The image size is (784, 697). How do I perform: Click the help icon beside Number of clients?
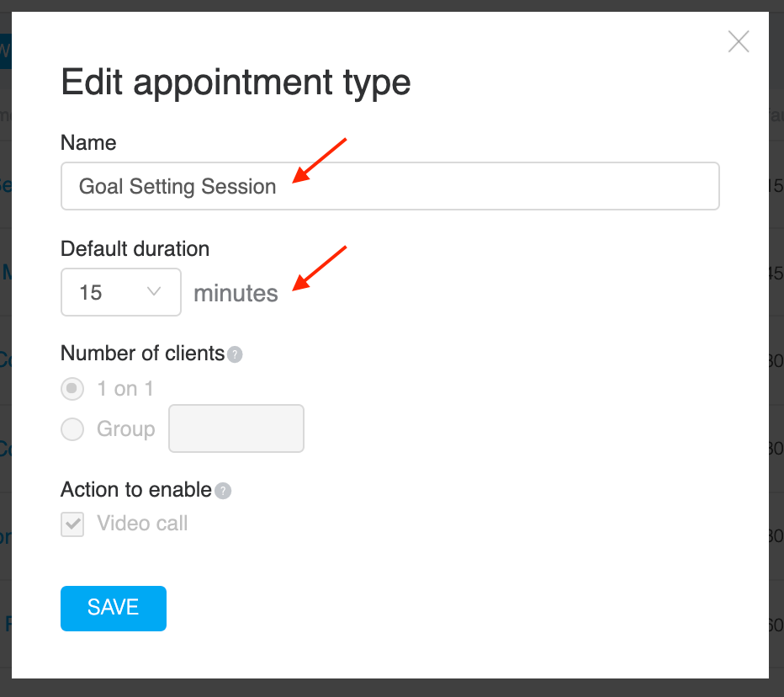tap(235, 354)
